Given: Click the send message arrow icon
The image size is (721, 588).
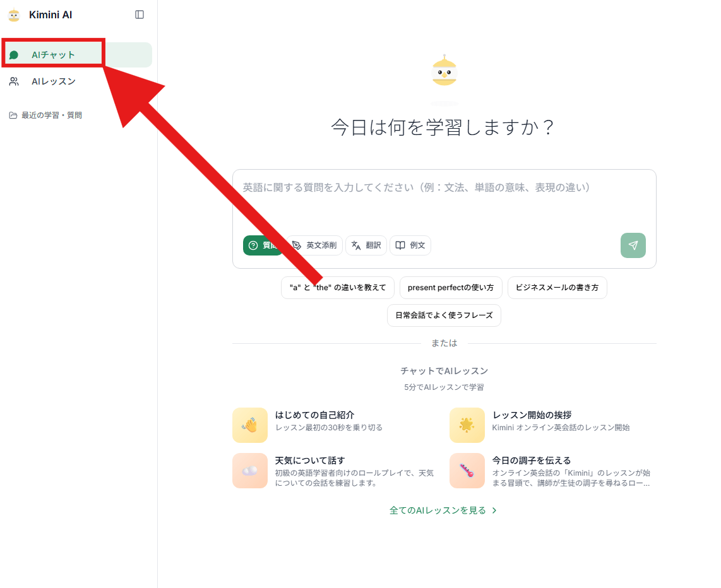Looking at the screenshot, I should 633,245.
